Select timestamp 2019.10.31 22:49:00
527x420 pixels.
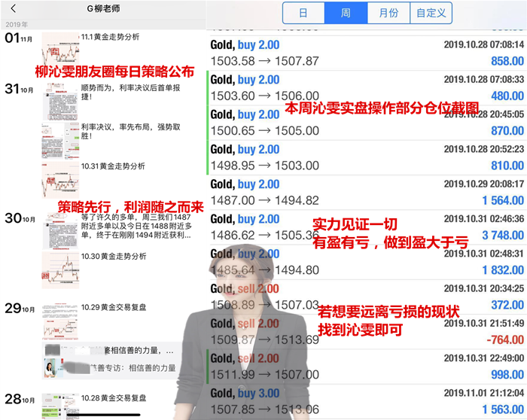click(484, 358)
